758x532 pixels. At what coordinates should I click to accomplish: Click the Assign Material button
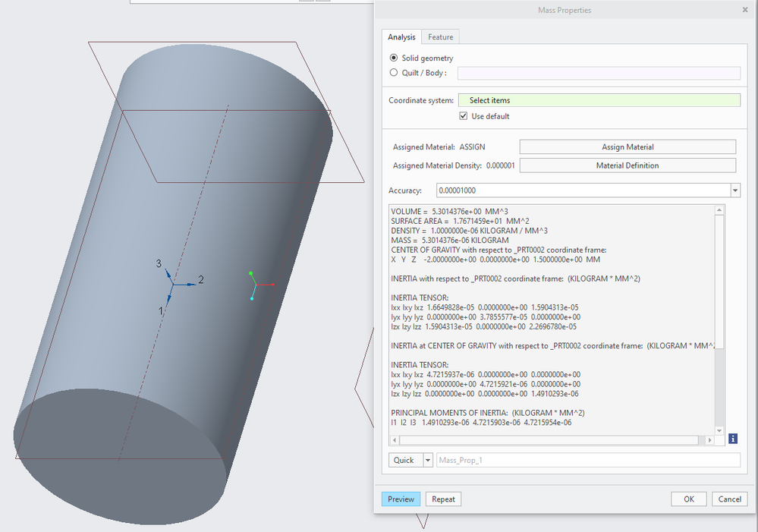pos(627,147)
